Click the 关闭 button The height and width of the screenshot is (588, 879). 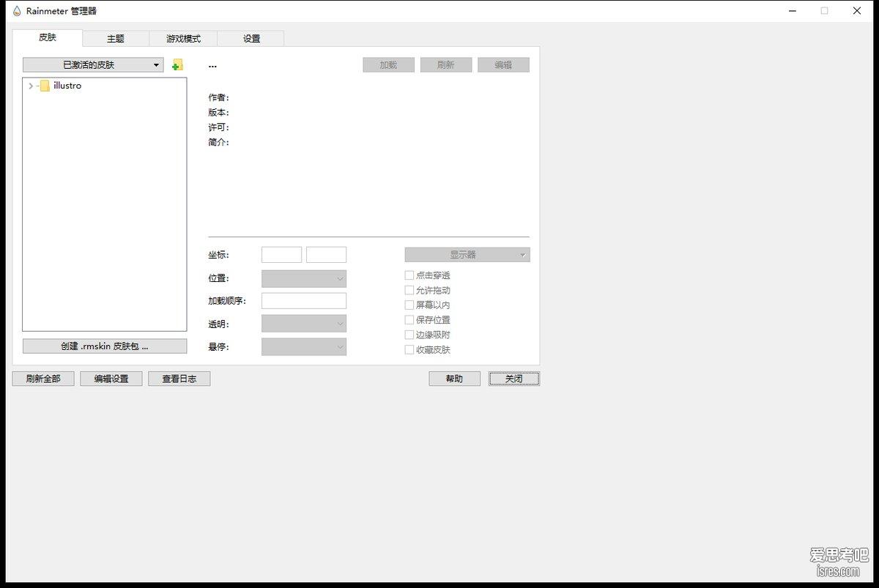click(514, 379)
